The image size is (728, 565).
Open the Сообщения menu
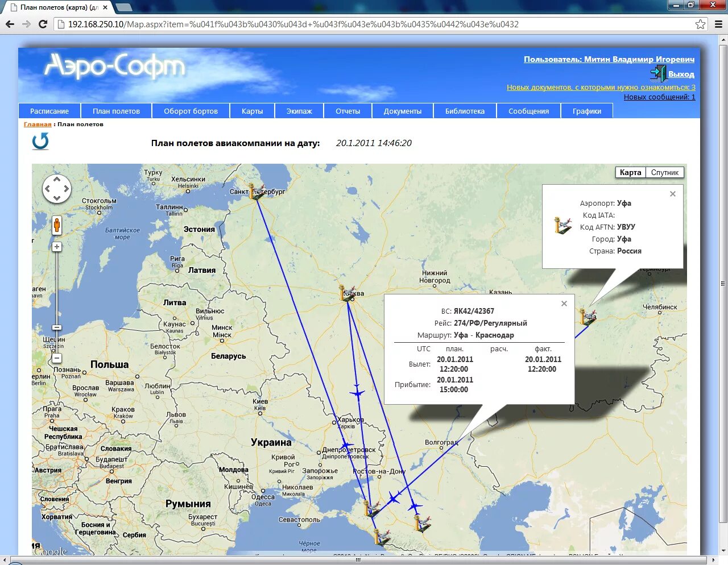click(x=528, y=111)
